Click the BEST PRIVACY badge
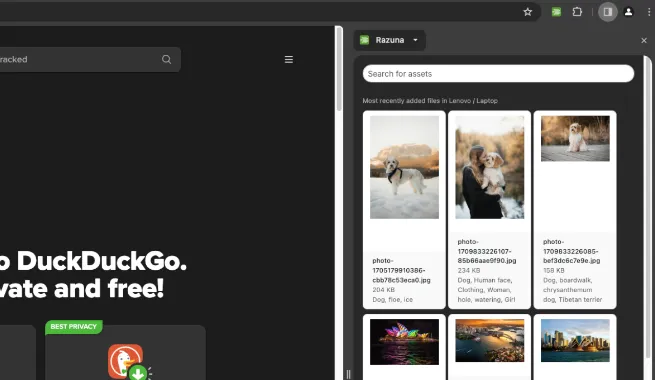655x380 pixels. (74, 327)
